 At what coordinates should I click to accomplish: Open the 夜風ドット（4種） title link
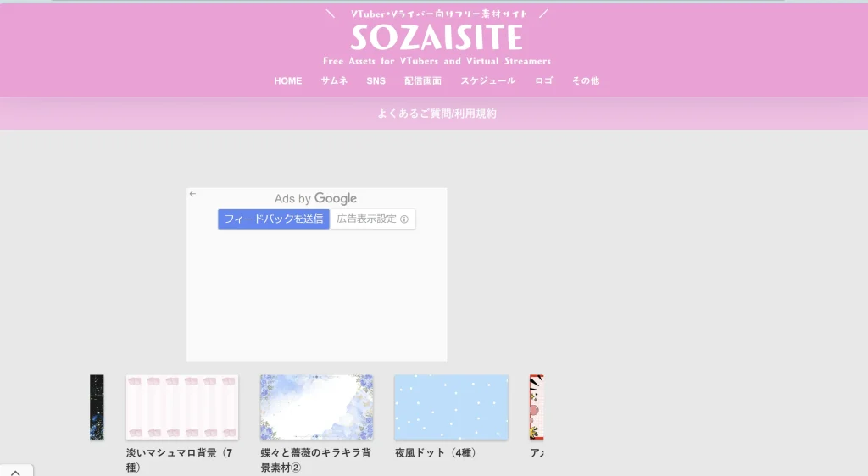click(x=435, y=453)
